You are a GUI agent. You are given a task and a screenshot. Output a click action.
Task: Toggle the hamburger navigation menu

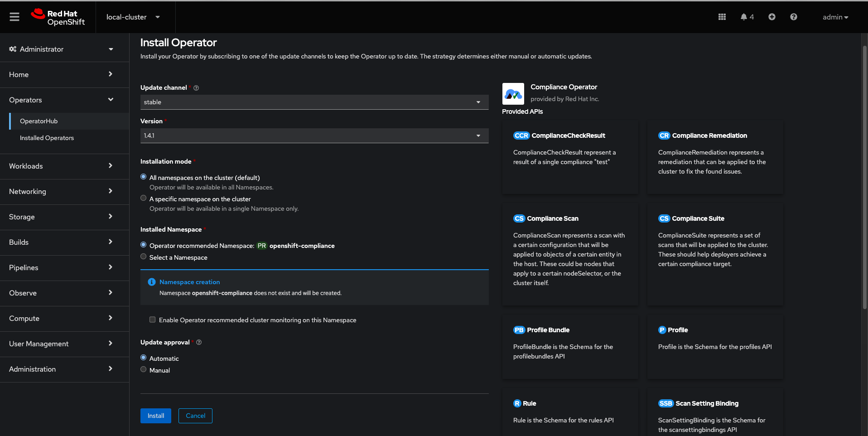coord(14,17)
